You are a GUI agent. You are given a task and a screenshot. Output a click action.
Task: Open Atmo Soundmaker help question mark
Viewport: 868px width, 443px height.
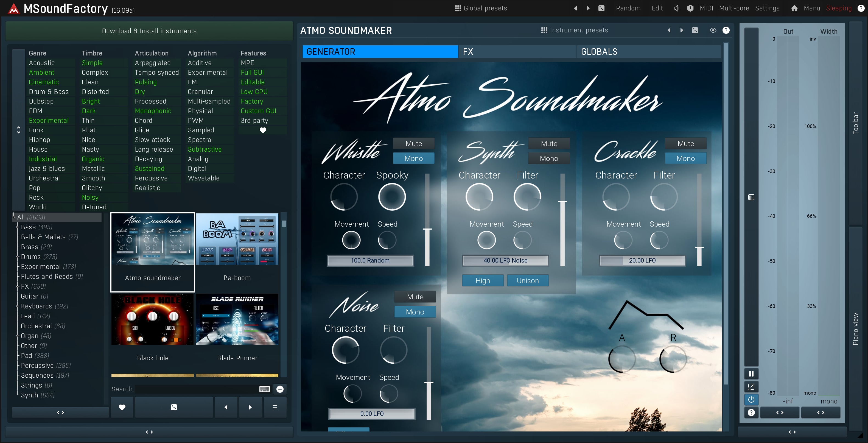coord(726,30)
